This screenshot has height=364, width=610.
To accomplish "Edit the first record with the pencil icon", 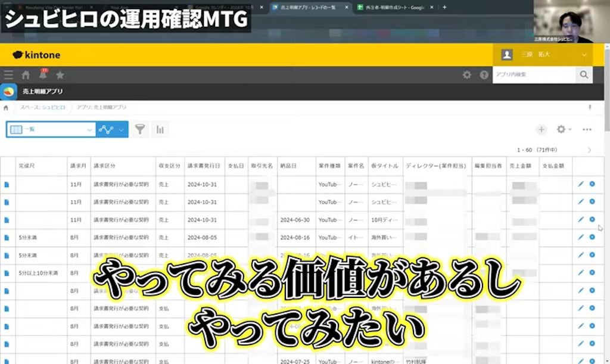I will [580, 184].
